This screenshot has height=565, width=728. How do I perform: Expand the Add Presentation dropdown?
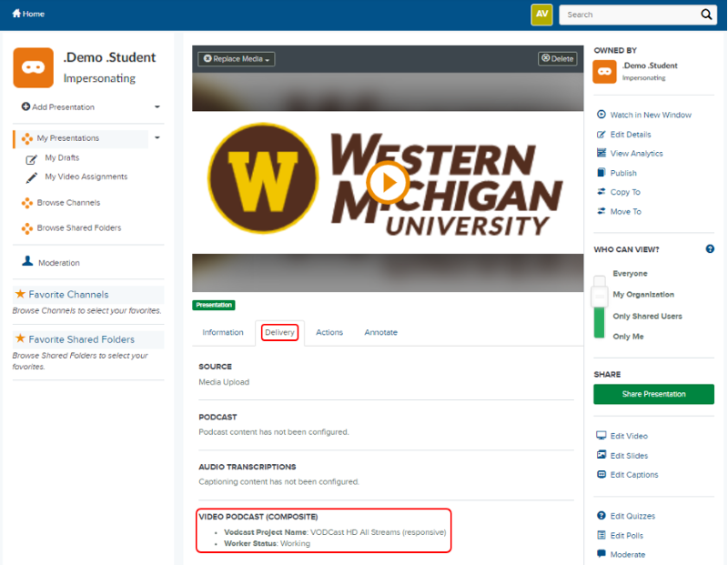click(x=157, y=107)
